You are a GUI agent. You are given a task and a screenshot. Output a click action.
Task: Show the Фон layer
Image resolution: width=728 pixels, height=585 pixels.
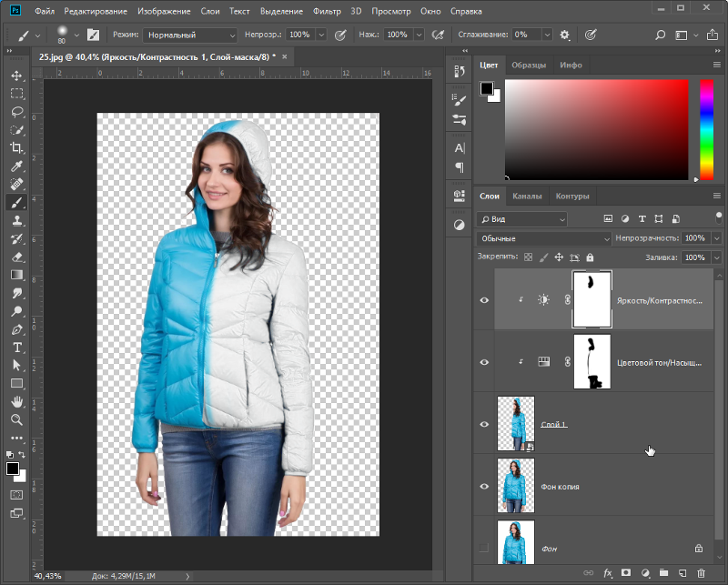(x=484, y=549)
